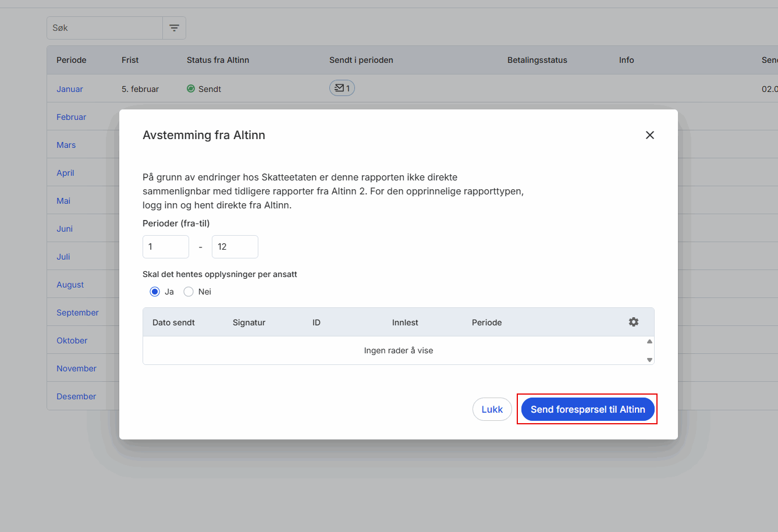
Task: Open sent message badge for Januar
Action: pos(342,88)
